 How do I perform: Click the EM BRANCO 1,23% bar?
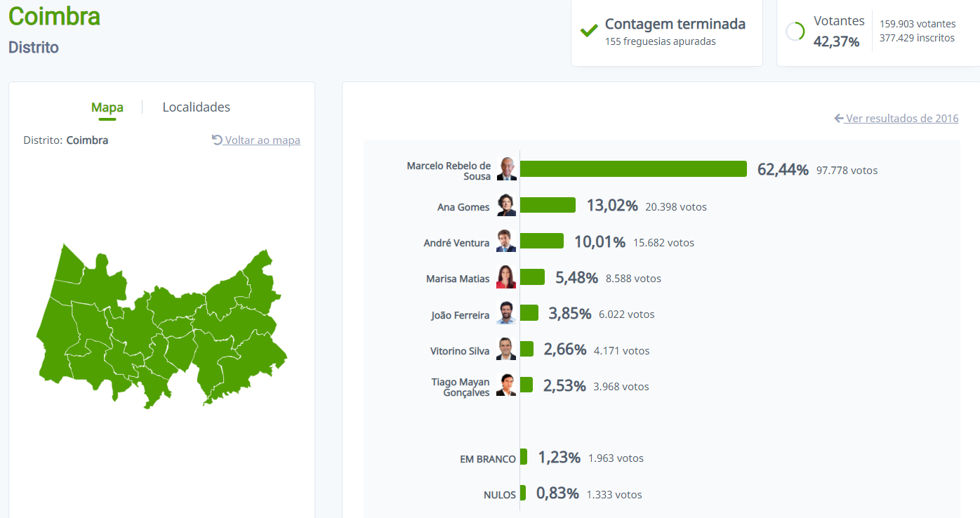[x=523, y=456]
